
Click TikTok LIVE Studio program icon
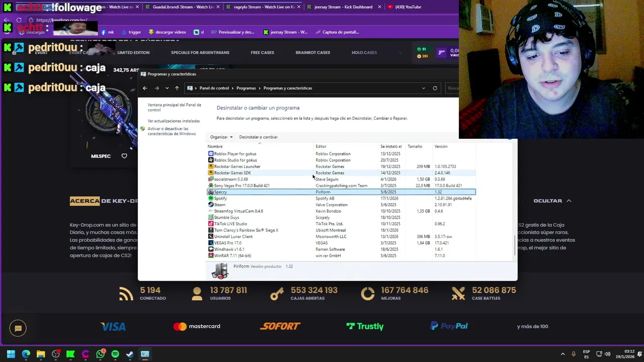coord(211,224)
